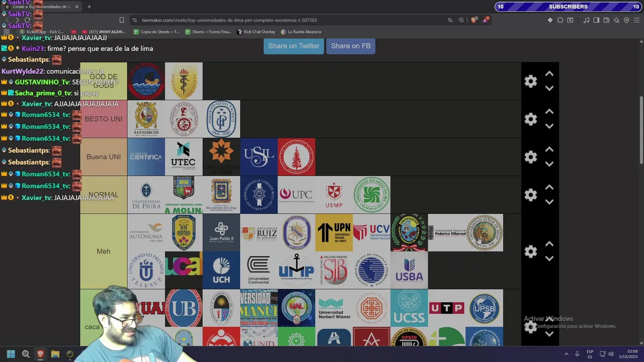Open settings gear for Buena UNI tier
The height and width of the screenshot is (362, 644).
pos(531,157)
